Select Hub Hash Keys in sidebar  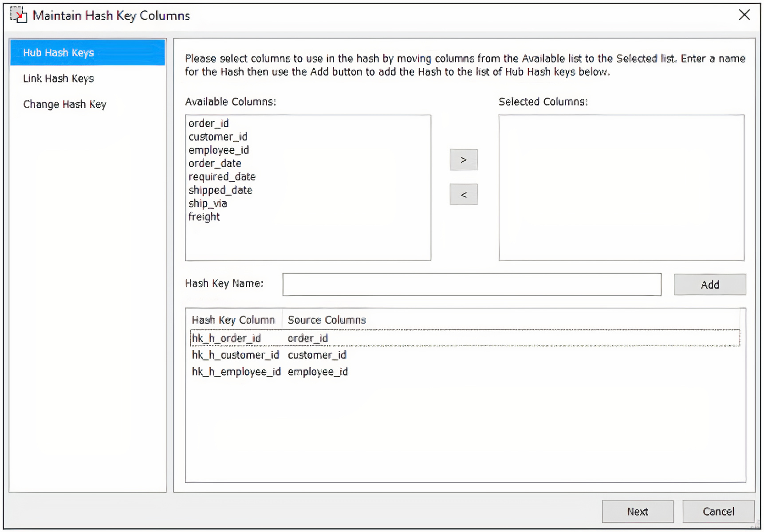87,53
